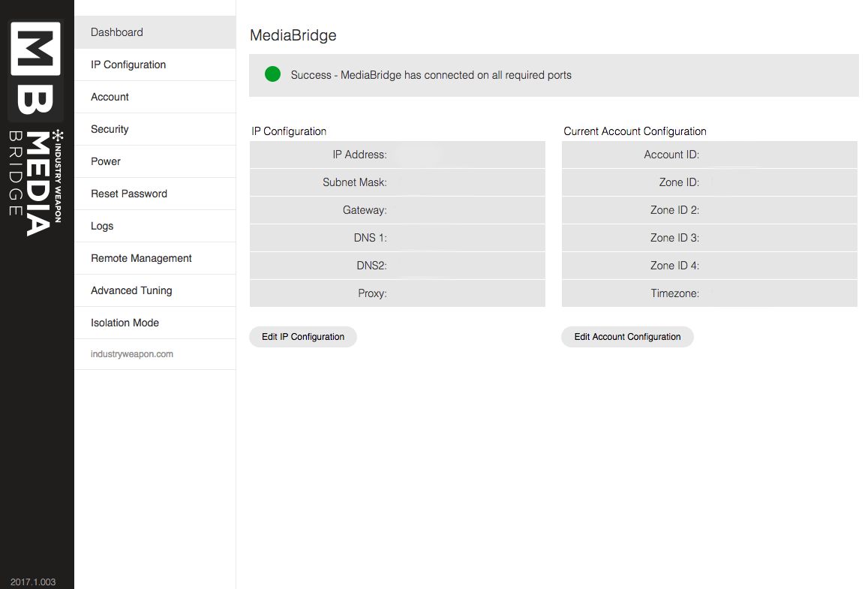868x589 pixels.
Task: View Logs from the sidebar
Action: [155, 226]
